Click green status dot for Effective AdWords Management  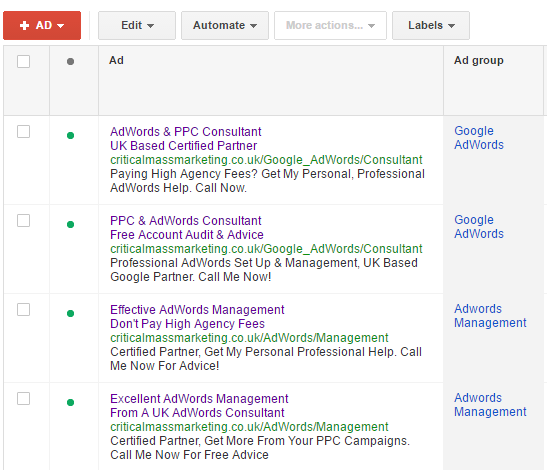pyautogui.click(x=70, y=313)
